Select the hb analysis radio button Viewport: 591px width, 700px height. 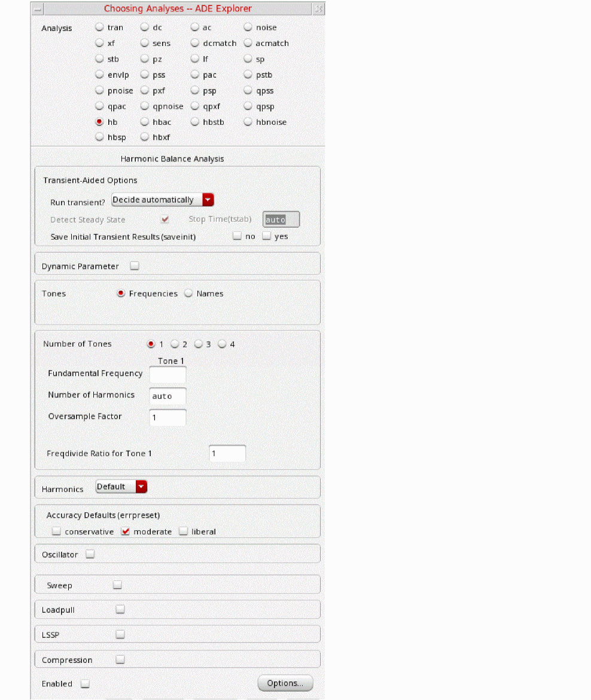point(99,121)
